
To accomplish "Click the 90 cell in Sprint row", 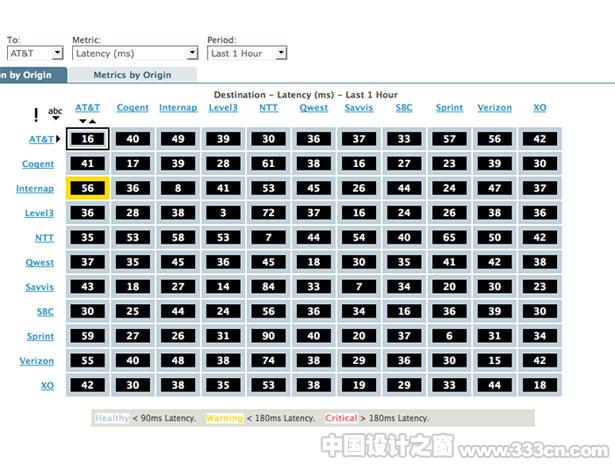I will [268, 336].
